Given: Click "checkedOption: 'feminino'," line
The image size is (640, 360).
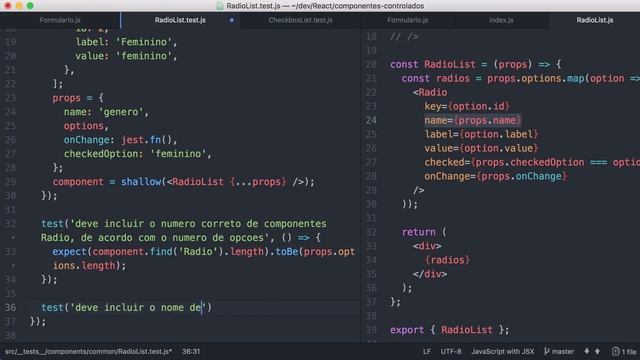Looking at the screenshot, I should [x=138, y=154].
